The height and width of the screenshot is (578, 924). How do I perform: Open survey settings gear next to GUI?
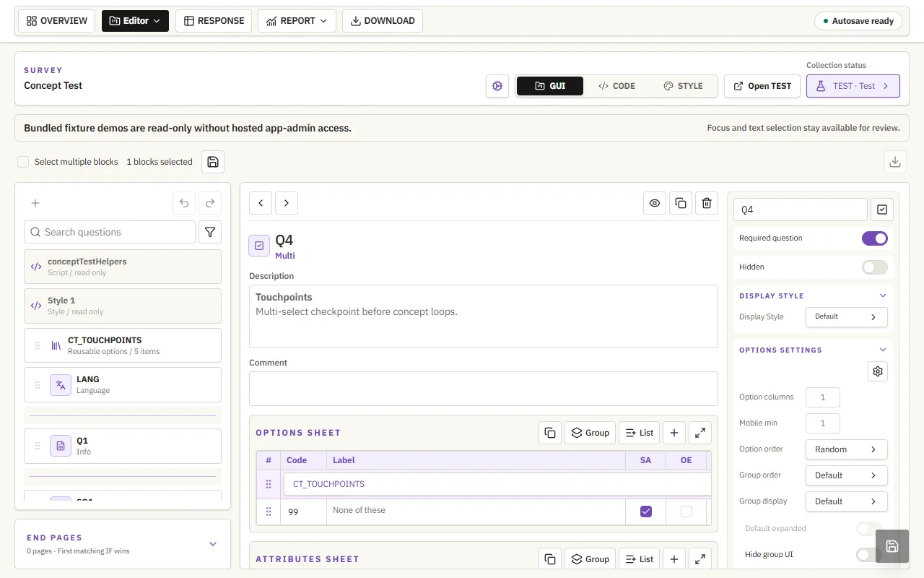click(497, 86)
